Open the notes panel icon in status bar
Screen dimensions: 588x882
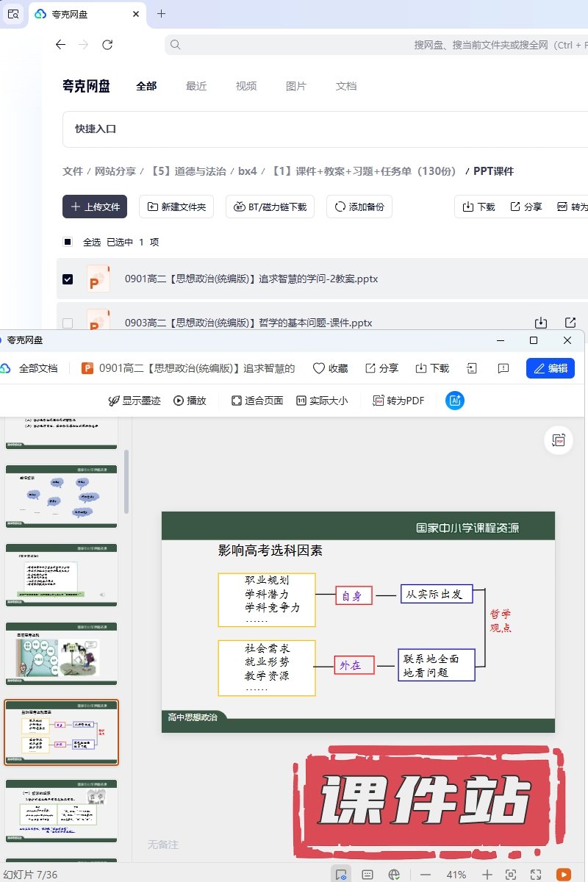pos(367,875)
